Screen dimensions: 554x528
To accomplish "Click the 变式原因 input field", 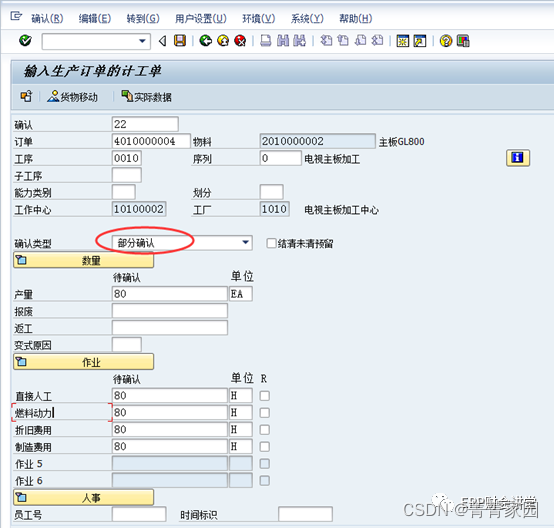I will (127, 345).
